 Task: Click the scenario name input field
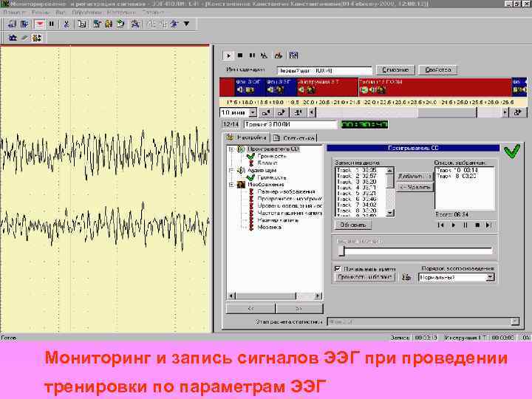(x=324, y=71)
